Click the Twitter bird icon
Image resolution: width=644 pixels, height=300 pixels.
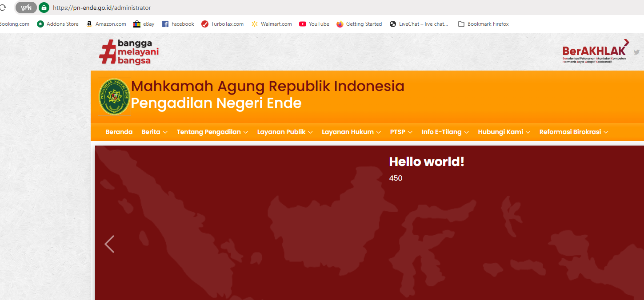coord(636,52)
